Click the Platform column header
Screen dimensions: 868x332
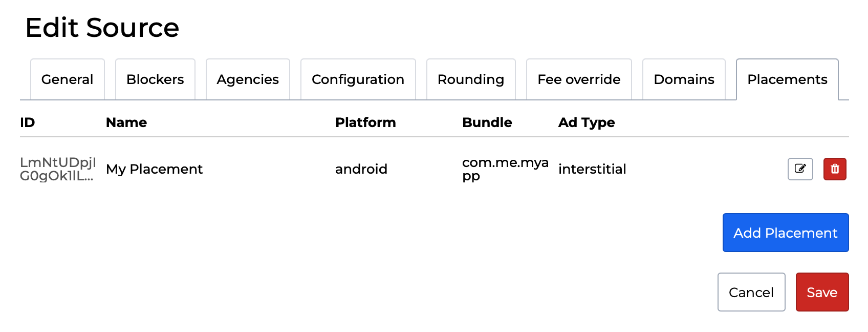pyautogui.click(x=365, y=122)
